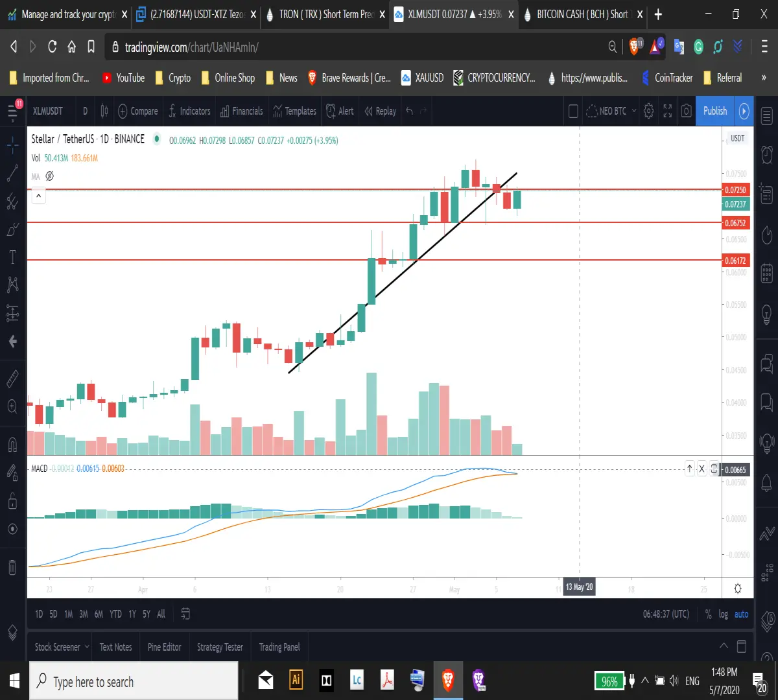Click the trash can remove drawings icon
This screenshot has width=778, height=700.
(12, 568)
